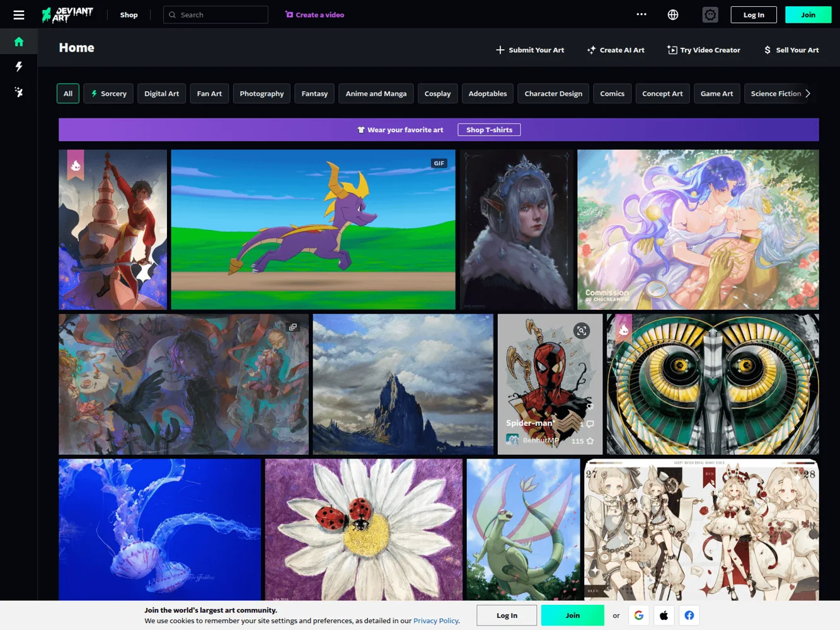Select the All category tab
The image size is (840, 630).
pos(68,93)
